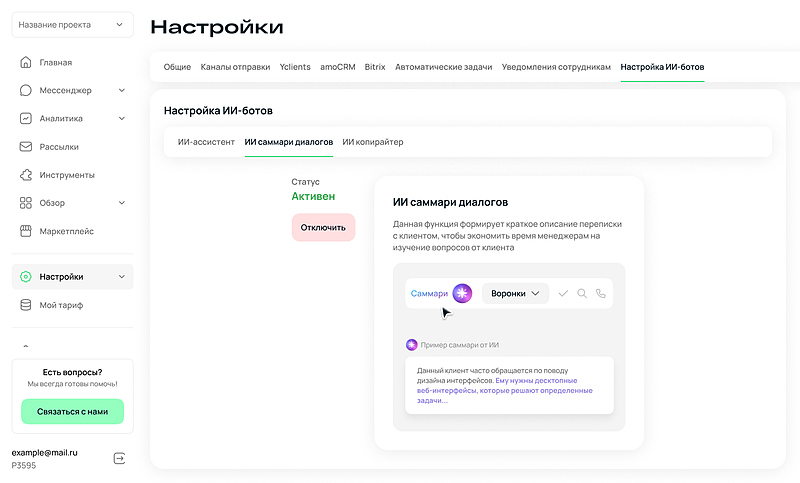This screenshot has height=483, width=800.
Task: Collapse the help panel with small chevron
Action: click(26, 346)
